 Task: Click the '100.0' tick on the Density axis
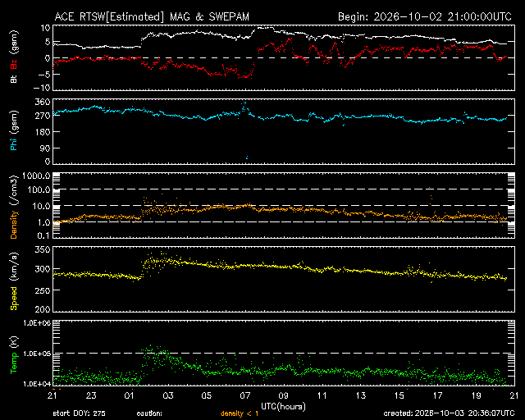pos(39,190)
